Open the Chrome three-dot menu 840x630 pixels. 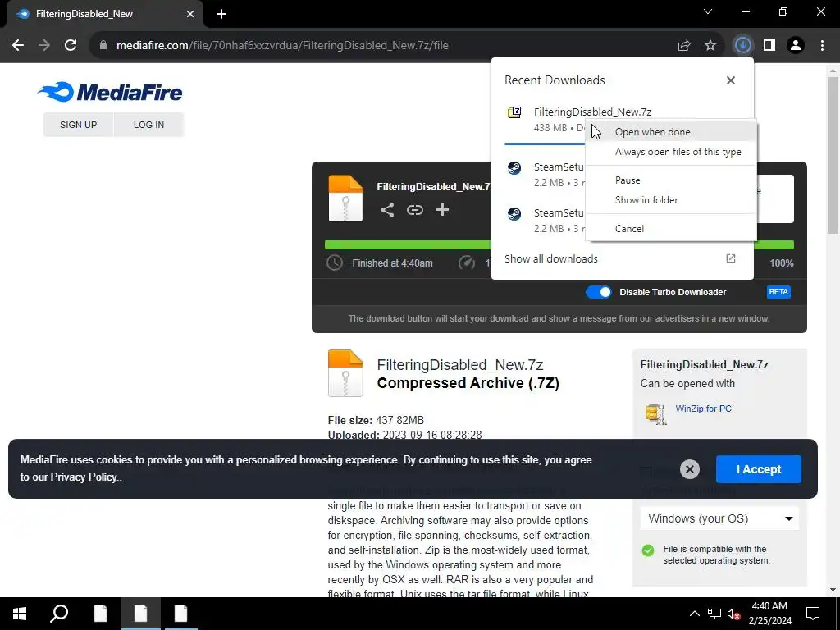[x=822, y=46]
